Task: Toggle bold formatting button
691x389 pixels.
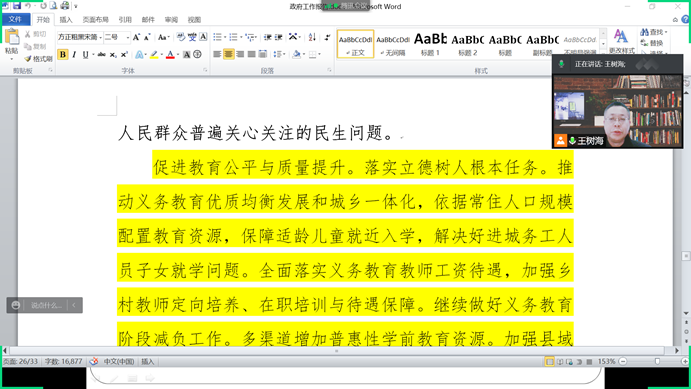Action: (x=63, y=55)
